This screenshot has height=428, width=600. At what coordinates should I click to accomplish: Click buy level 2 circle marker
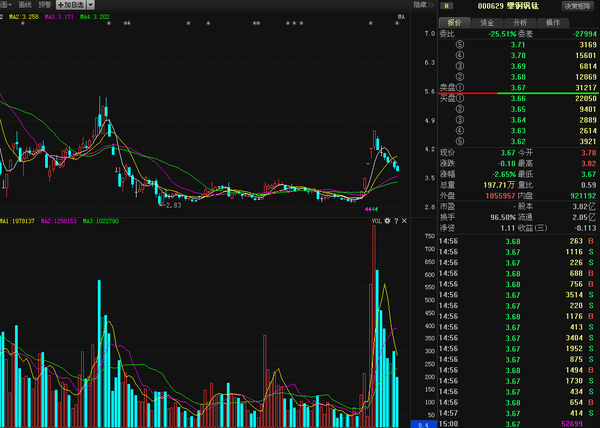click(x=460, y=109)
